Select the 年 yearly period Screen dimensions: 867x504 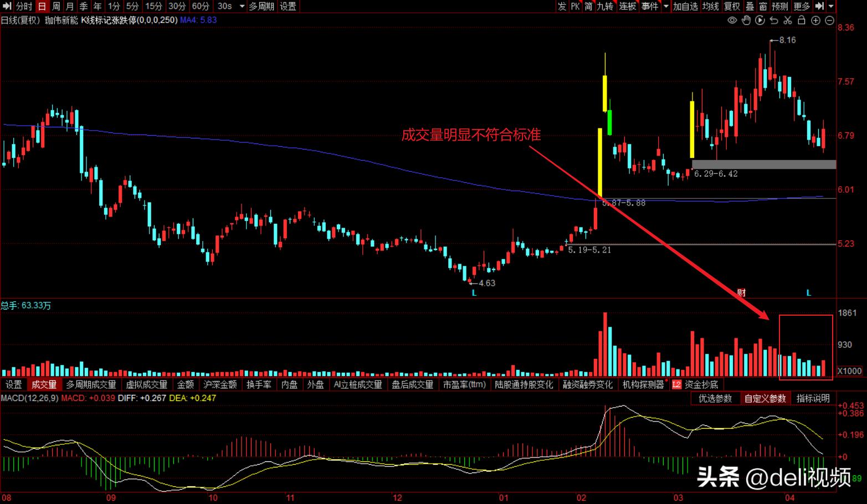pos(98,6)
